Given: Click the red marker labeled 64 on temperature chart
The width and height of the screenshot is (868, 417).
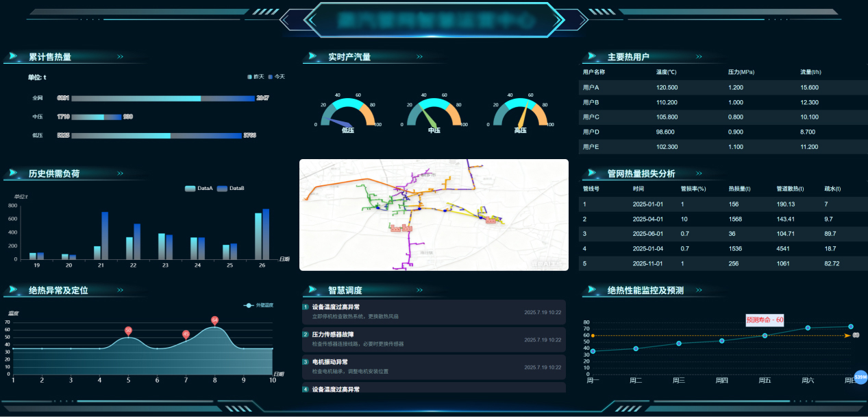Looking at the screenshot, I should click(x=214, y=320).
